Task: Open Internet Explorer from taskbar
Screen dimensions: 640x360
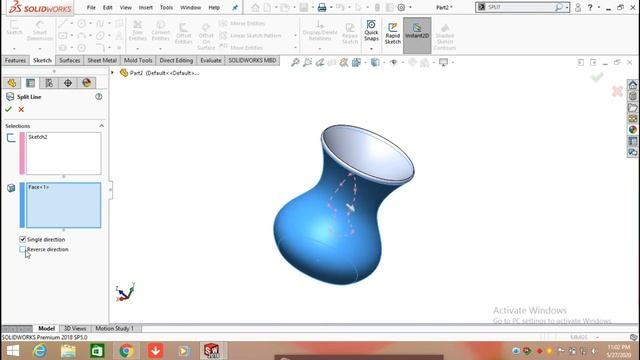Action: point(40,351)
